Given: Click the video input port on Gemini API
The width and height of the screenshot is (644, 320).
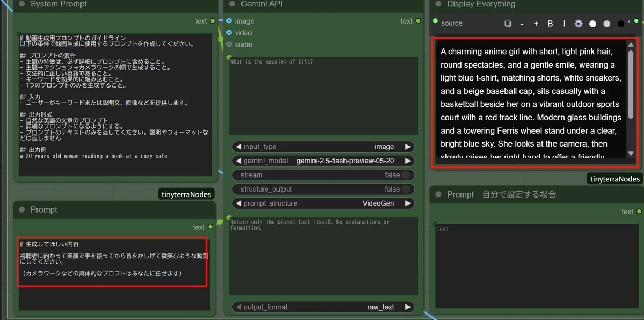Looking at the screenshot, I should 229,33.
